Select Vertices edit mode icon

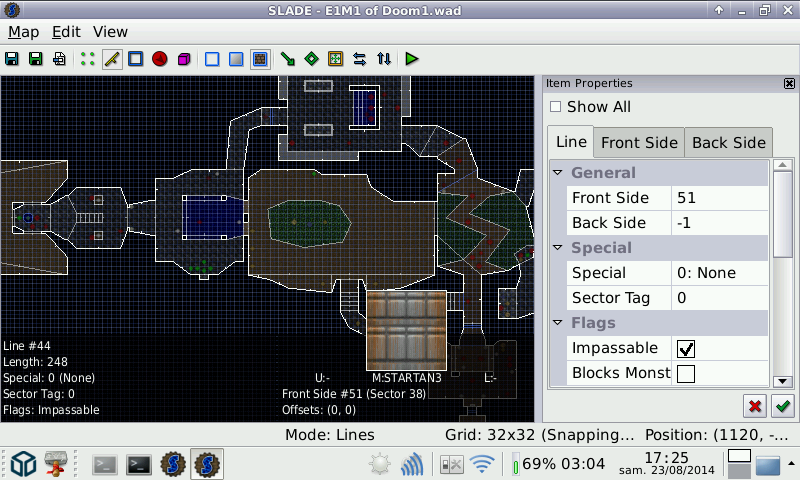(x=88, y=59)
